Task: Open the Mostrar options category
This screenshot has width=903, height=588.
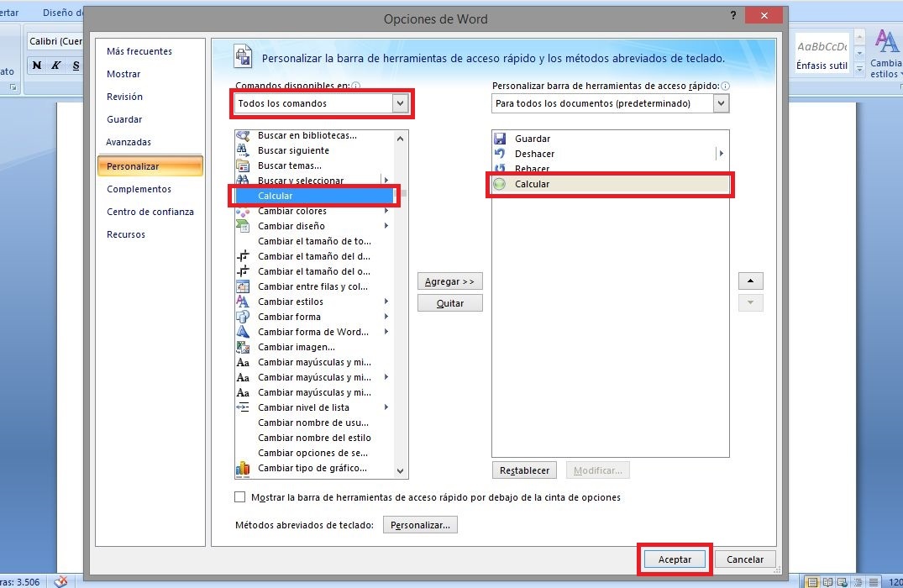Action: click(123, 74)
